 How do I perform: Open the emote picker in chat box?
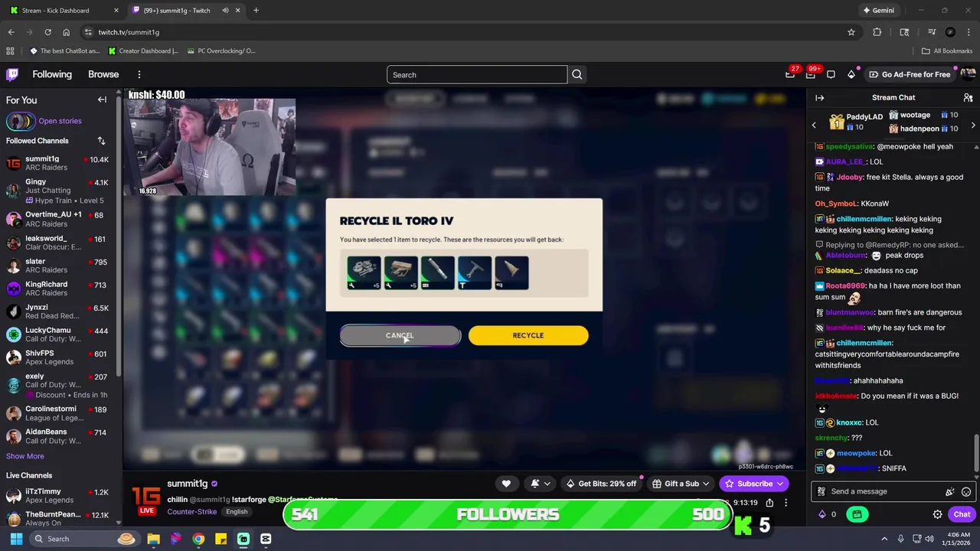pyautogui.click(x=966, y=492)
